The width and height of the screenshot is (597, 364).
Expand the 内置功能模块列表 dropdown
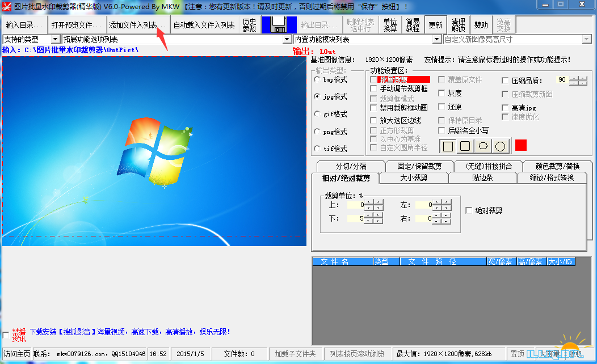point(437,39)
